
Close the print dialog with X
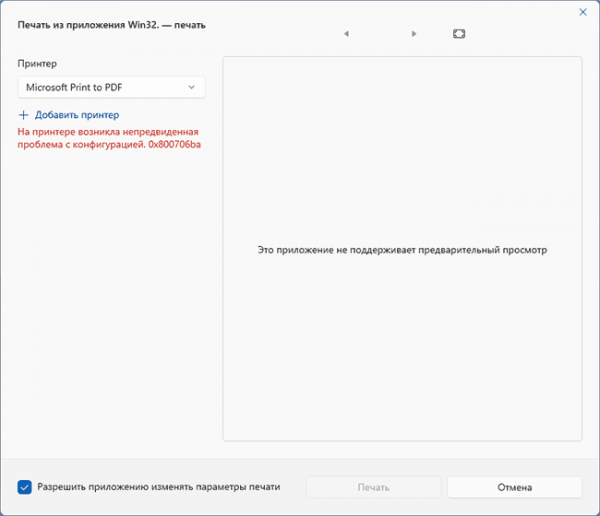coord(583,12)
